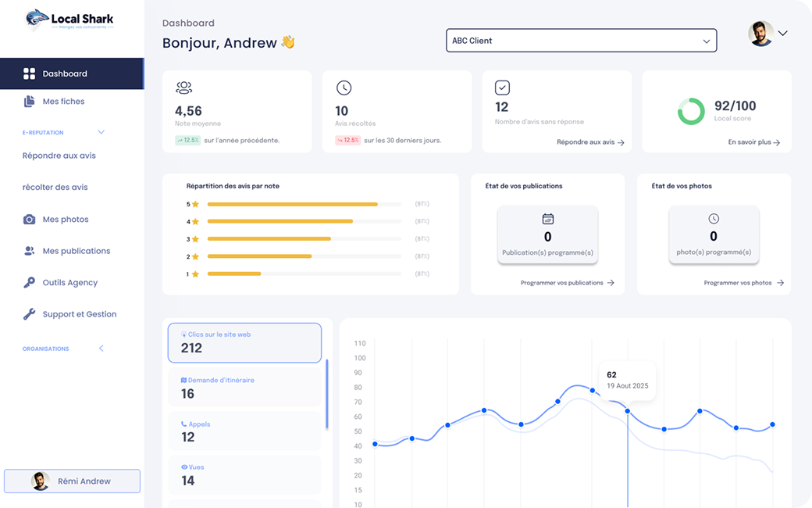Click Programmer vos publications link
The height and width of the screenshot is (508, 812).
tap(567, 283)
